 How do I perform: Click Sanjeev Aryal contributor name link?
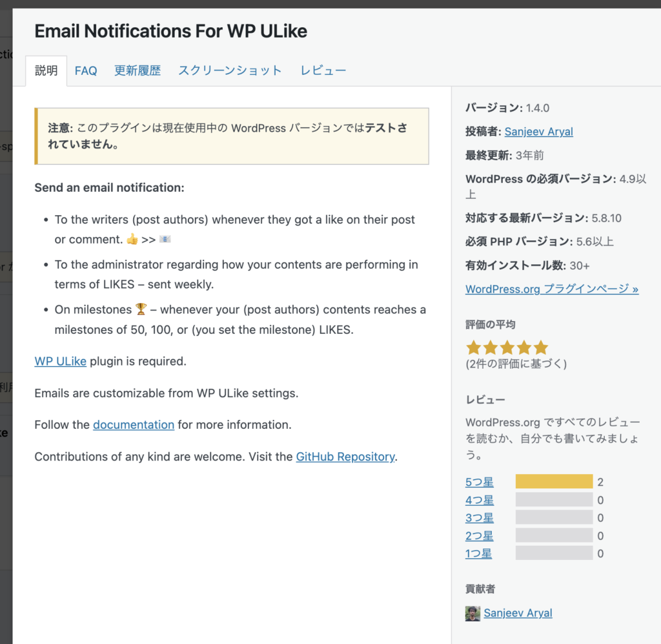point(518,613)
